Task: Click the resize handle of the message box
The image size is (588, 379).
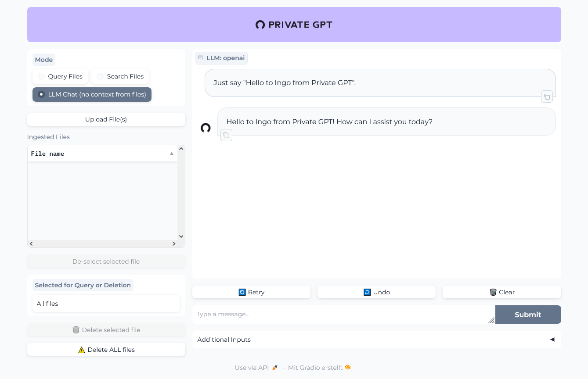Action: 491,320
